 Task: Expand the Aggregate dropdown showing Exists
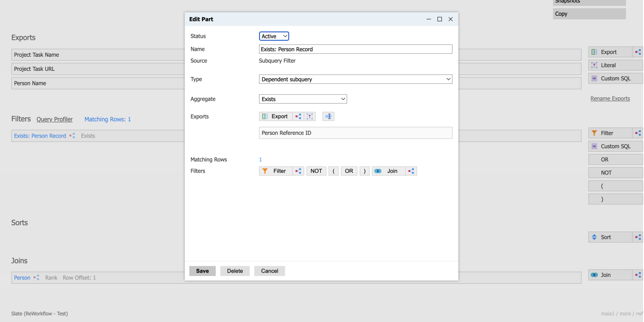click(x=303, y=99)
